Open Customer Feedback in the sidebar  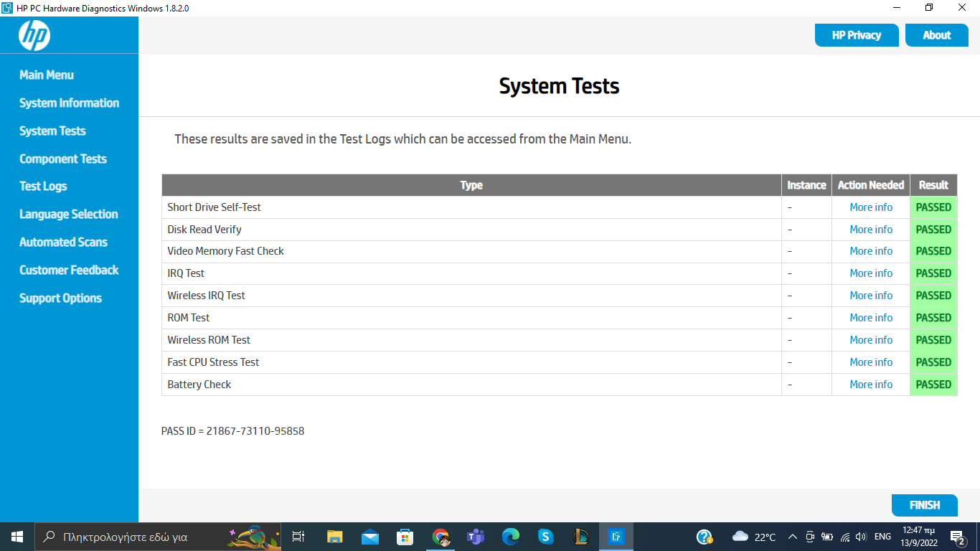click(69, 270)
